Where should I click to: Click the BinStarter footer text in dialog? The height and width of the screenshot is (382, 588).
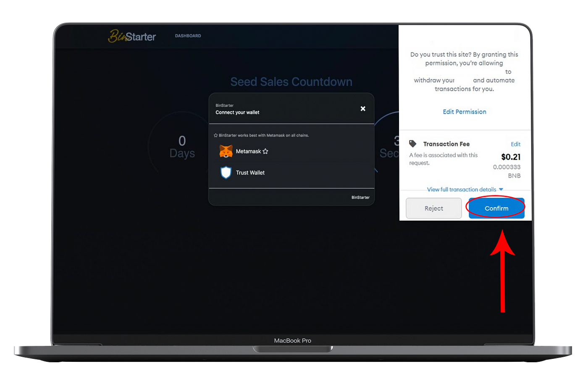[360, 198]
